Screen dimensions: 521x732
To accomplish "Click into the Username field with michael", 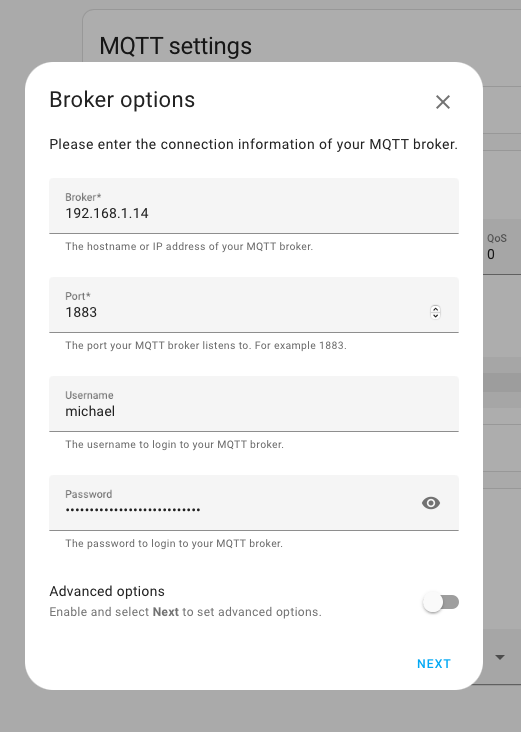I will point(253,404).
